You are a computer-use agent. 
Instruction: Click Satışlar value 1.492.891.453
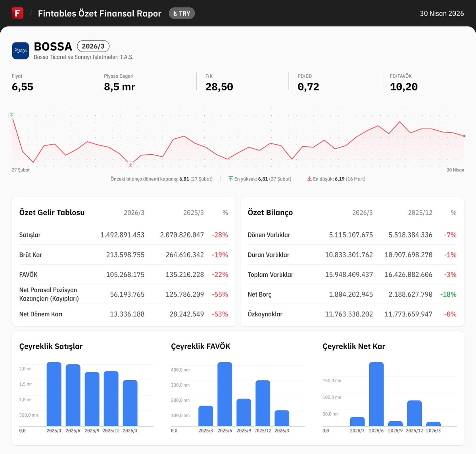click(122, 235)
